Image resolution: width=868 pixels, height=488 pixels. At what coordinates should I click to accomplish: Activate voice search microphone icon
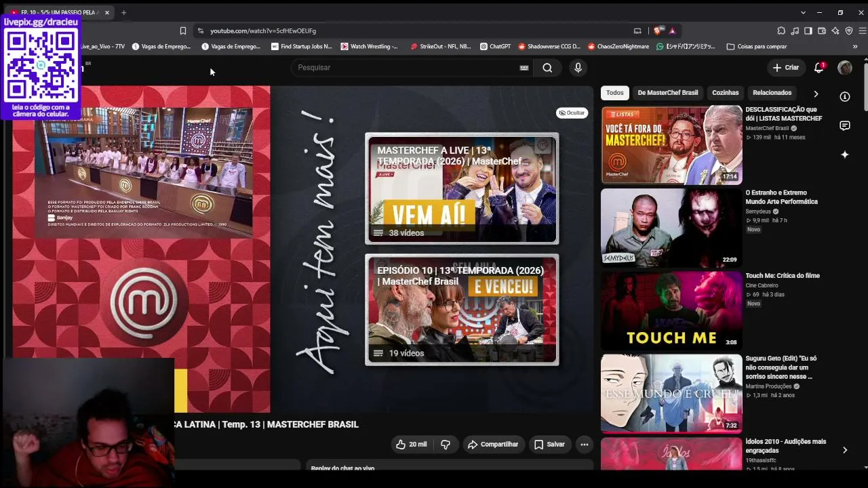coord(578,68)
